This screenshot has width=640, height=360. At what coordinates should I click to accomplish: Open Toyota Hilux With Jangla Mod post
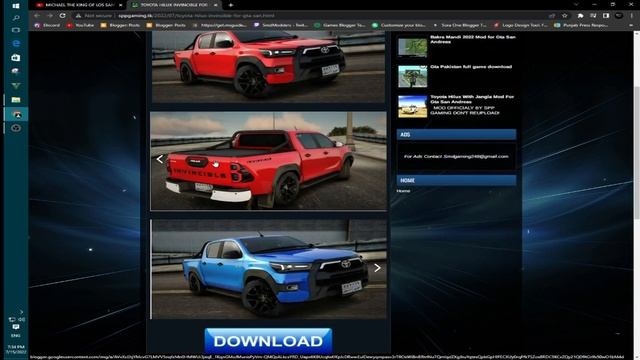pyautogui.click(x=472, y=99)
